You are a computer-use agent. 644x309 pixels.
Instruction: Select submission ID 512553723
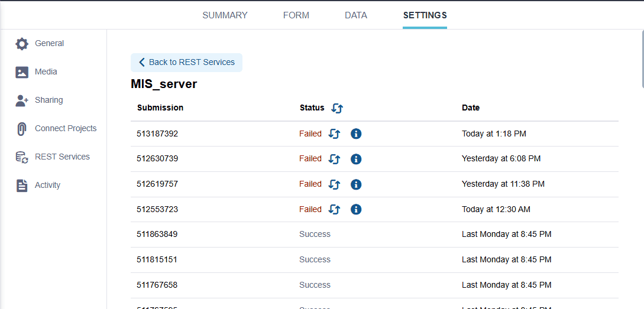tap(157, 209)
